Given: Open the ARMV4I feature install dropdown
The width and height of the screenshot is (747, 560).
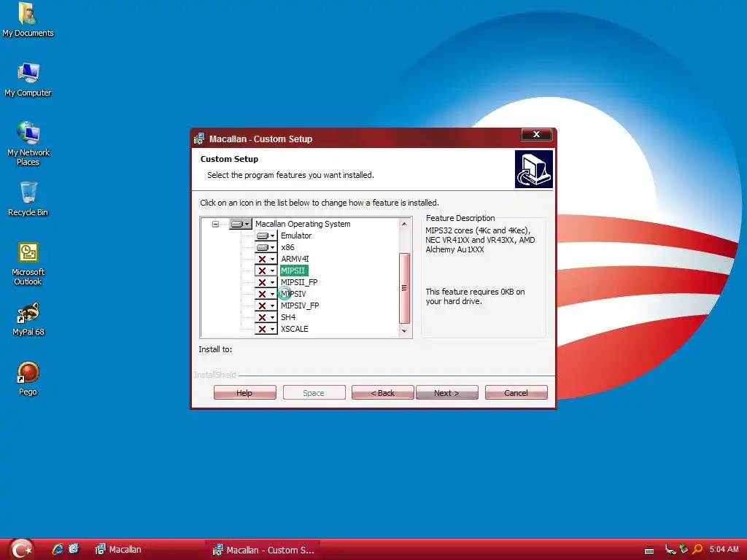Looking at the screenshot, I should click(x=266, y=259).
